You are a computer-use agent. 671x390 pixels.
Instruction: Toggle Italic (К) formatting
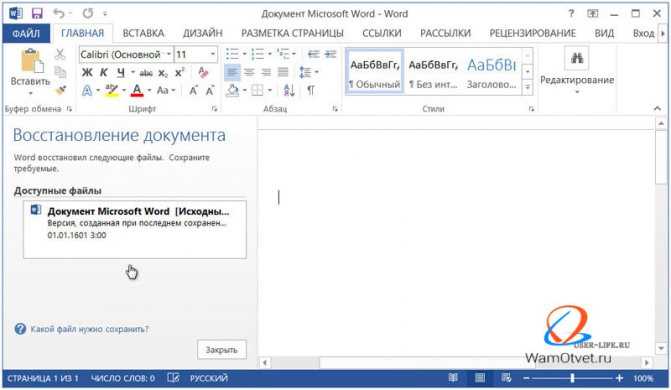[x=104, y=72]
